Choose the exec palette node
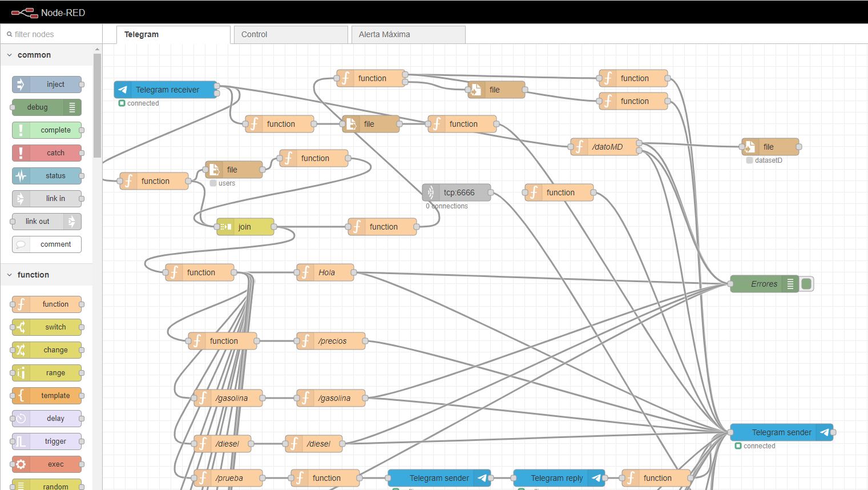The height and width of the screenshot is (490, 868). 47,464
